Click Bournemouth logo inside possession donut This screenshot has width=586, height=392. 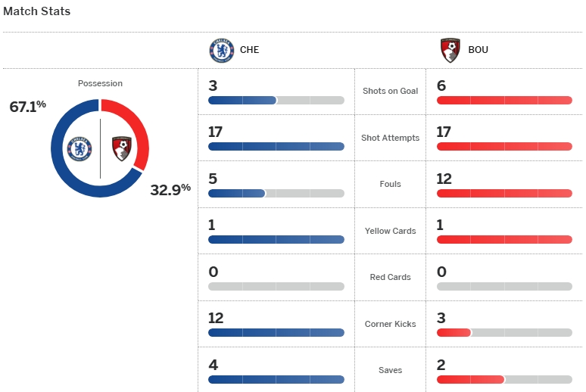121,148
